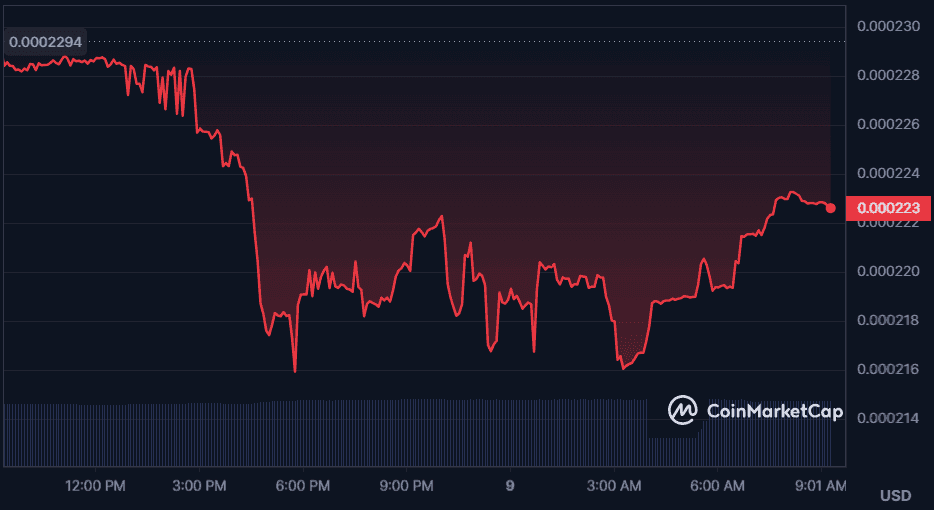This screenshot has width=934, height=510.
Task: Click the red 0.000223 price tag
Action: click(x=888, y=208)
